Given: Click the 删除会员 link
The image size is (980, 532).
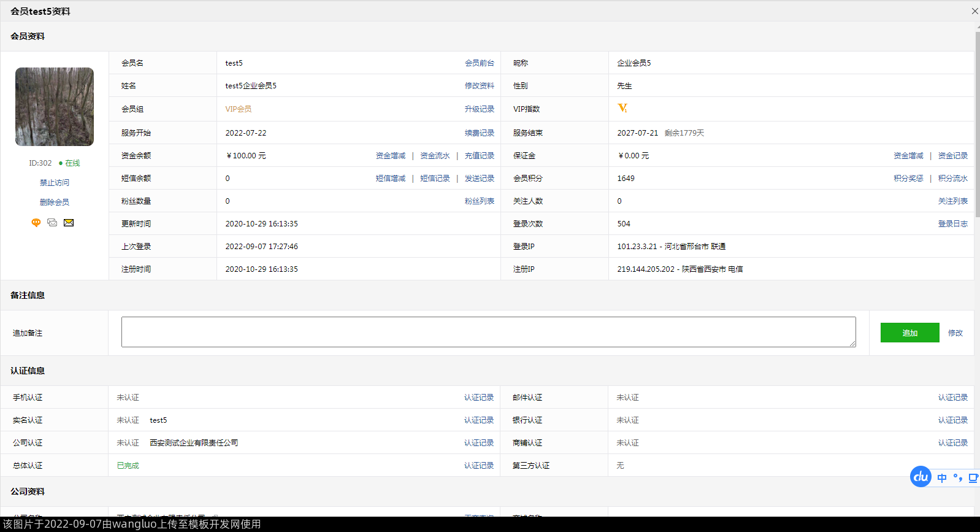Looking at the screenshot, I should pos(55,202).
